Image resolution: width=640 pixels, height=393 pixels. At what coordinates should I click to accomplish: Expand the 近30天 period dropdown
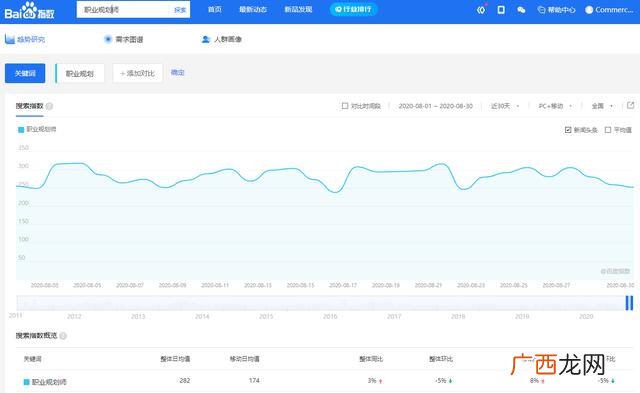(x=505, y=106)
